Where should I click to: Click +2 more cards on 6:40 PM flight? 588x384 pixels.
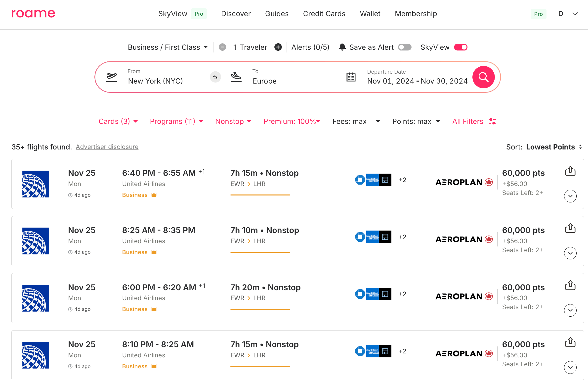[403, 180]
